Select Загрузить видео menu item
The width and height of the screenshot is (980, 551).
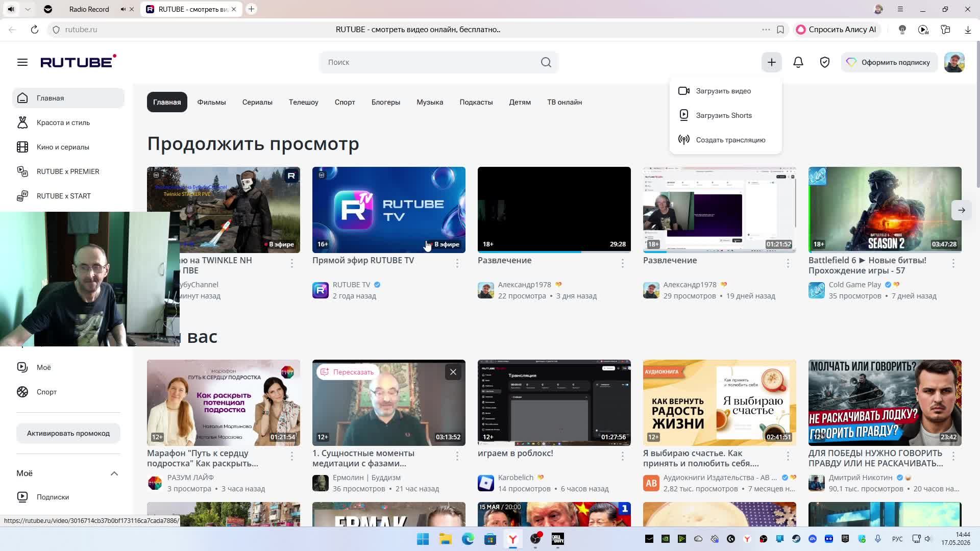725,91
